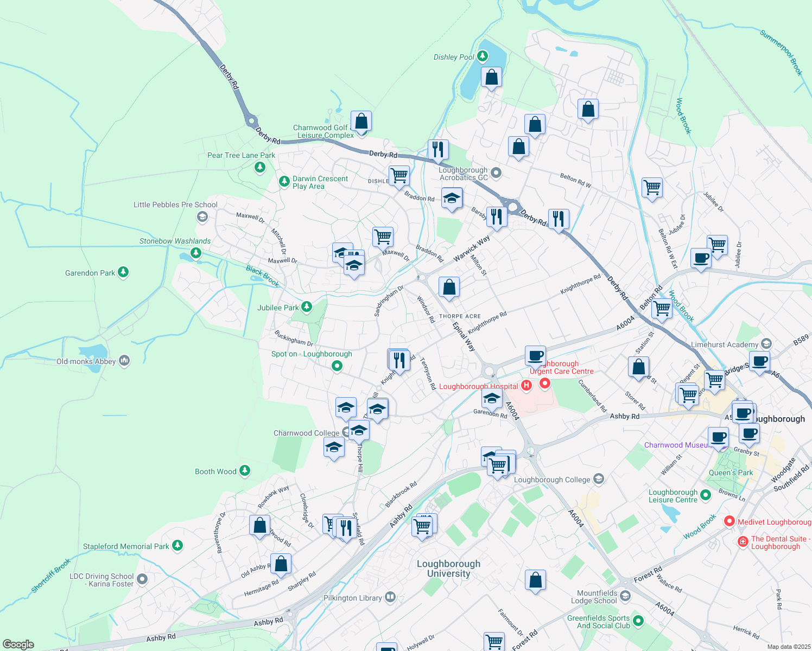Open Garendon Park tree marker
The image size is (812, 651).
123,272
